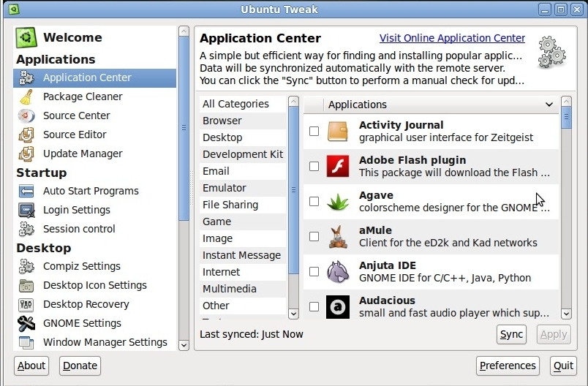Select the Email category
This screenshot has width=588, height=386.
(243, 171)
